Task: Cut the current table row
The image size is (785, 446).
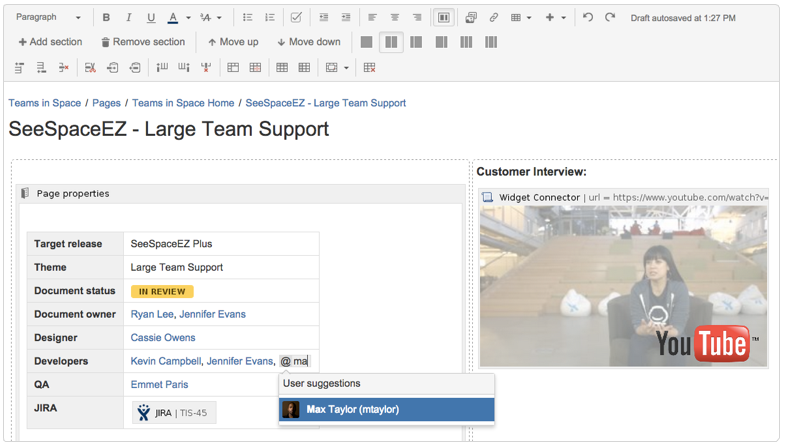Action: [x=90, y=68]
